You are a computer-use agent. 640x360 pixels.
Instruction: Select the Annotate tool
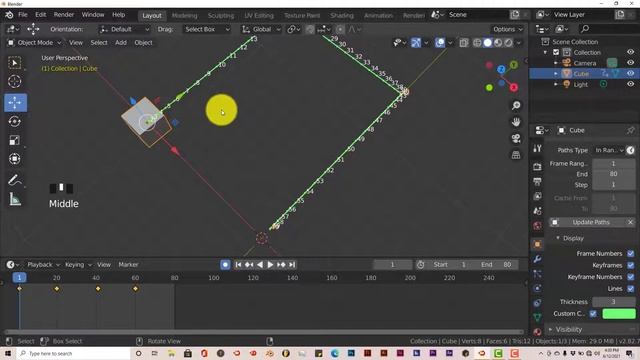15,180
